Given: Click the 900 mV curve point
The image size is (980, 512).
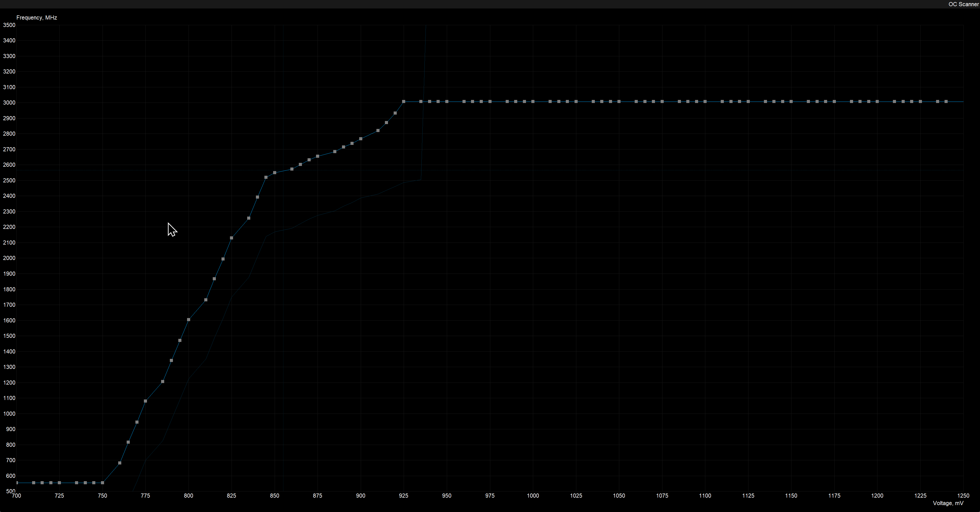Looking at the screenshot, I should click(361, 139).
